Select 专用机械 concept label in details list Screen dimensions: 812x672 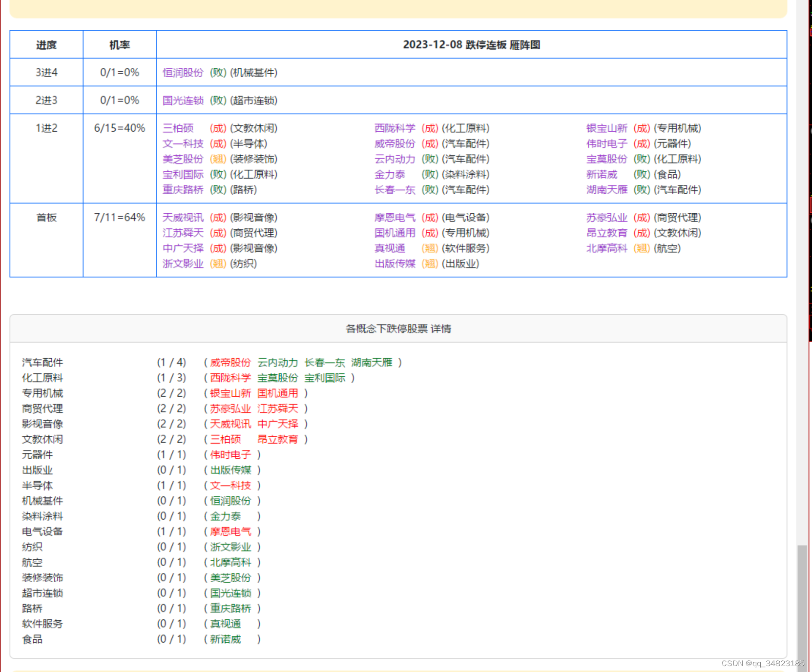pos(42,393)
